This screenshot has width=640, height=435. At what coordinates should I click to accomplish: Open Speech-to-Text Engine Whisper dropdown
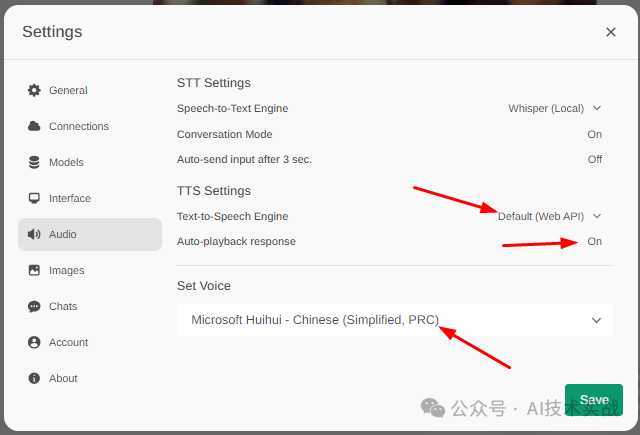[555, 109]
